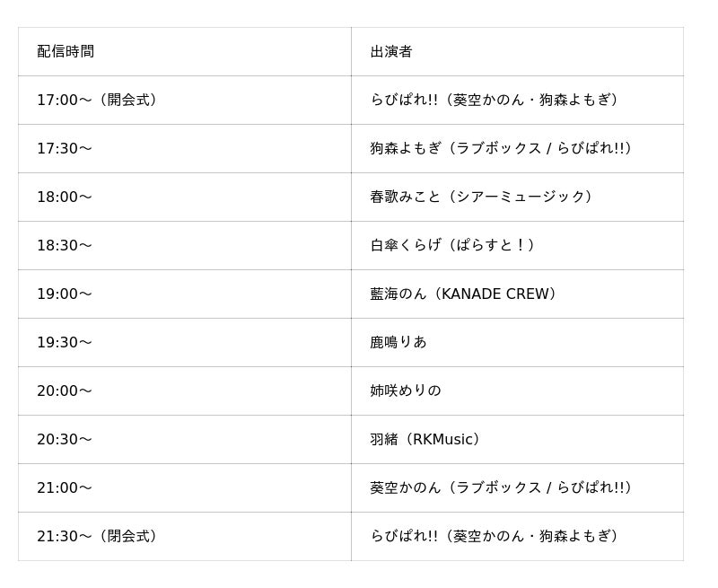Image resolution: width=718 pixels, height=588 pixels.
Task: Select performer 羽緒（RKMusic）
Action: point(426,440)
